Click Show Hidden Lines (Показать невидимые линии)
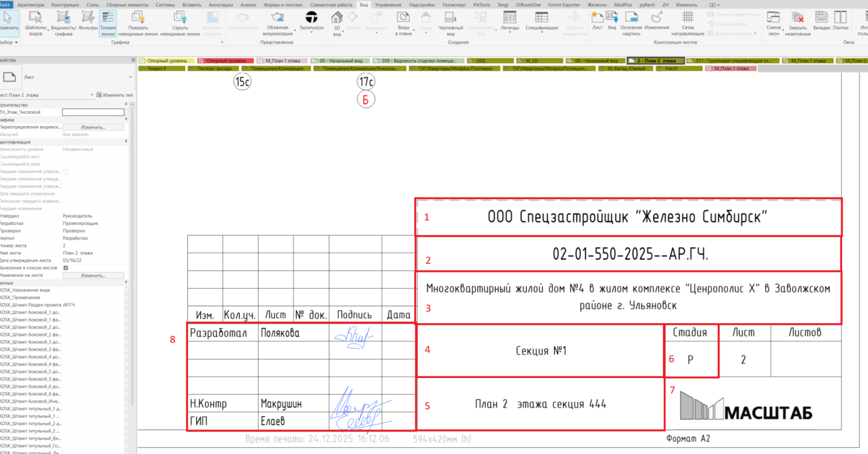 coord(138,23)
